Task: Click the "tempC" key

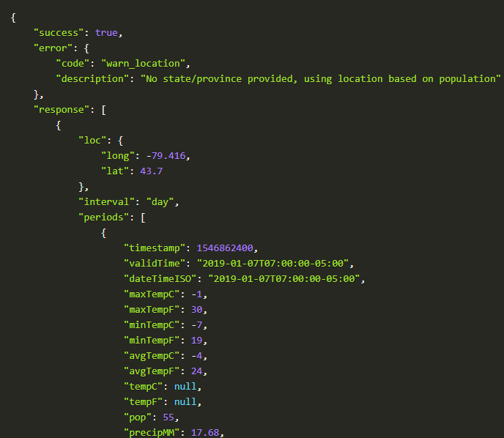Action: click(144, 387)
